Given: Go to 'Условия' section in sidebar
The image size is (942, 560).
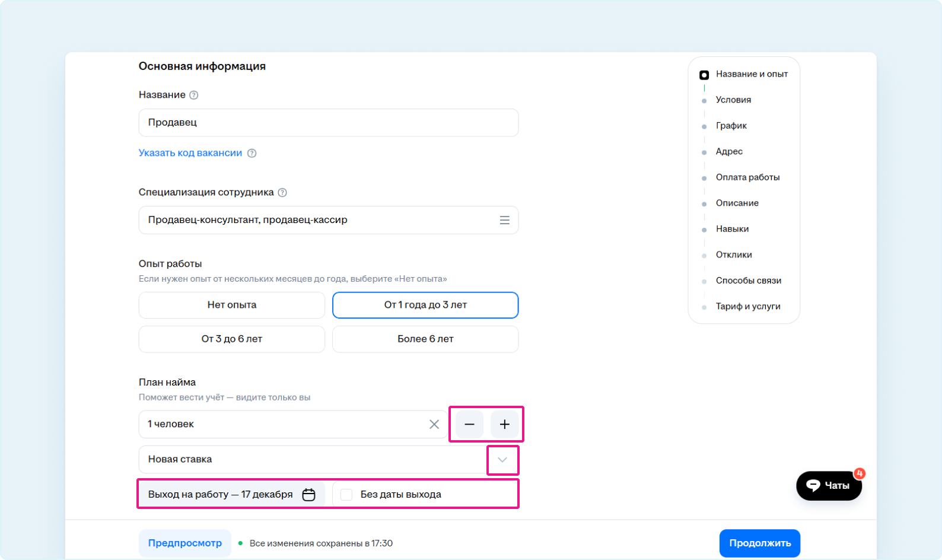Looking at the screenshot, I should [x=733, y=100].
